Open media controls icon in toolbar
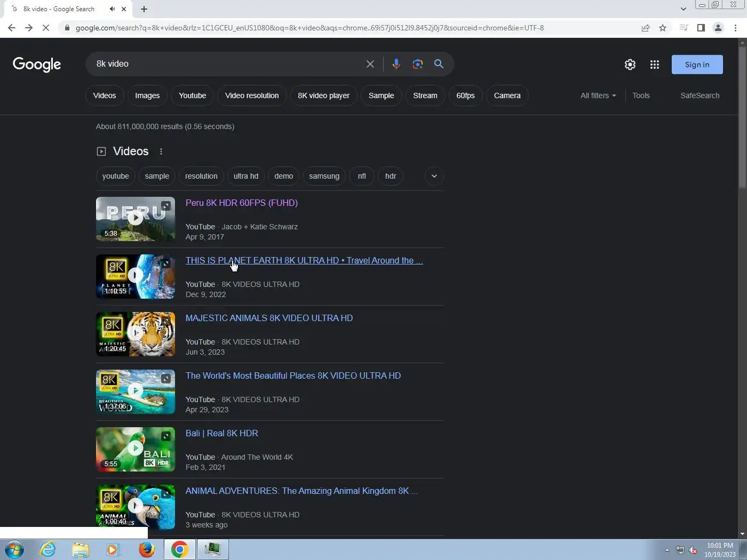Viewport: 747px width, 560px height. click(x=684, y=28)
